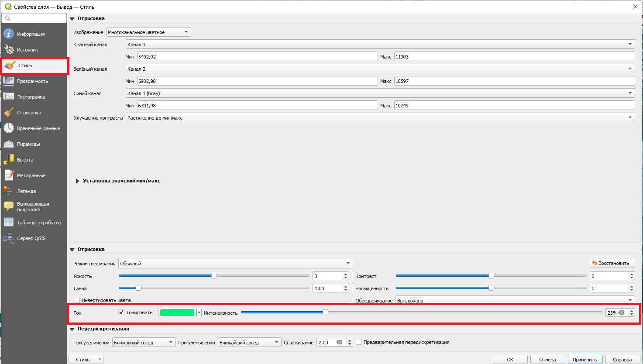Open the Зелёный канал band dropdown
This screenshot has width=643, height=364.
click(380, 69)
